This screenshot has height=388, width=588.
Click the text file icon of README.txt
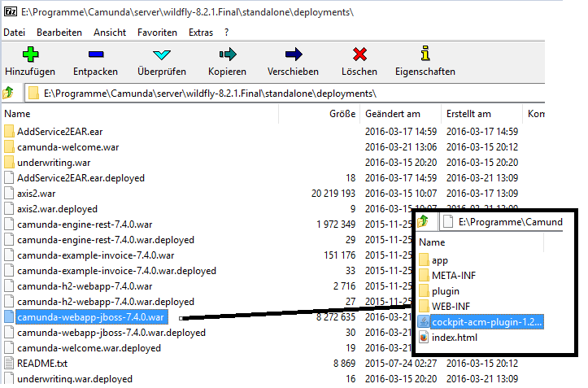tap(9, 364)
